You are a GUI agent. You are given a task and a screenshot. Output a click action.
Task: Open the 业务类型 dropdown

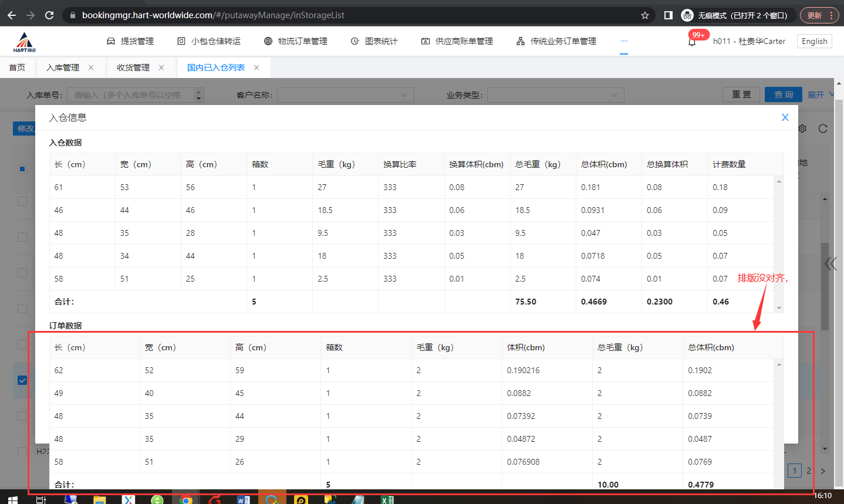pos(555,95)
